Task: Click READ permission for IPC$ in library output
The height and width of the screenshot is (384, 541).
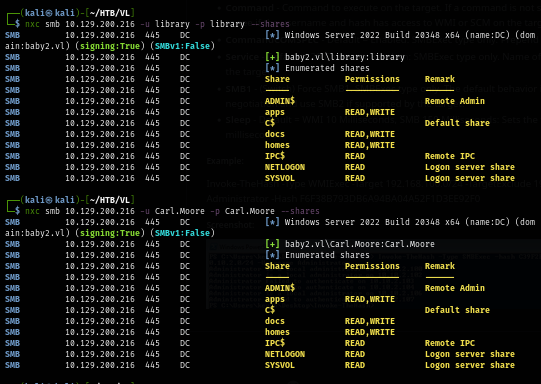Action: (355, 156)
